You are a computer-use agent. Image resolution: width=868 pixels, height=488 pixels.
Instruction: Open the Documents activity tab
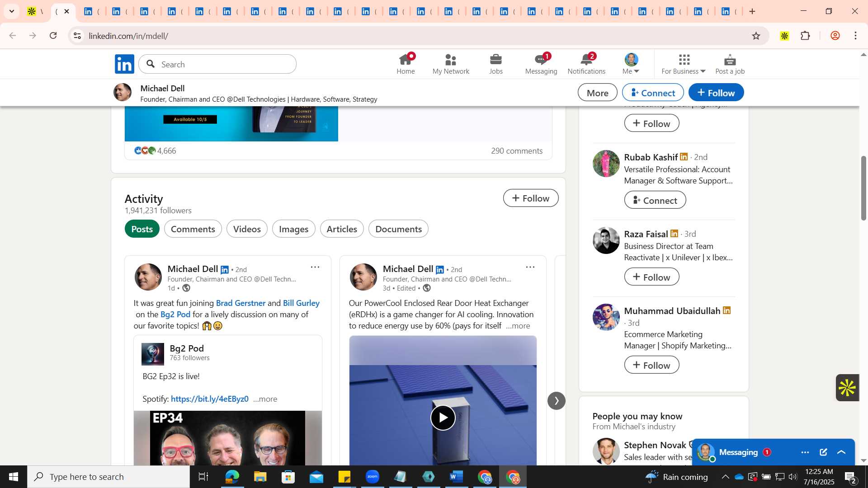coord(398,229)
